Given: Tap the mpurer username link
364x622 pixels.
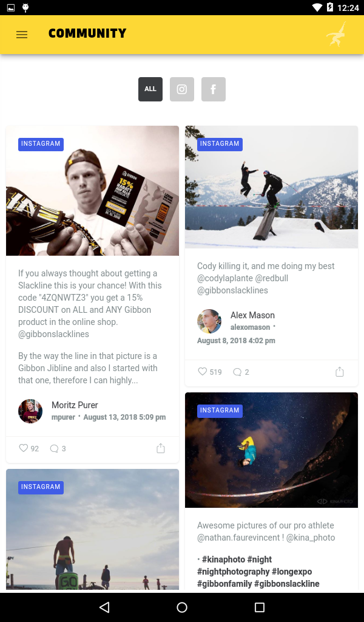Looking at the screenshot, I should [x=63, y=417].
